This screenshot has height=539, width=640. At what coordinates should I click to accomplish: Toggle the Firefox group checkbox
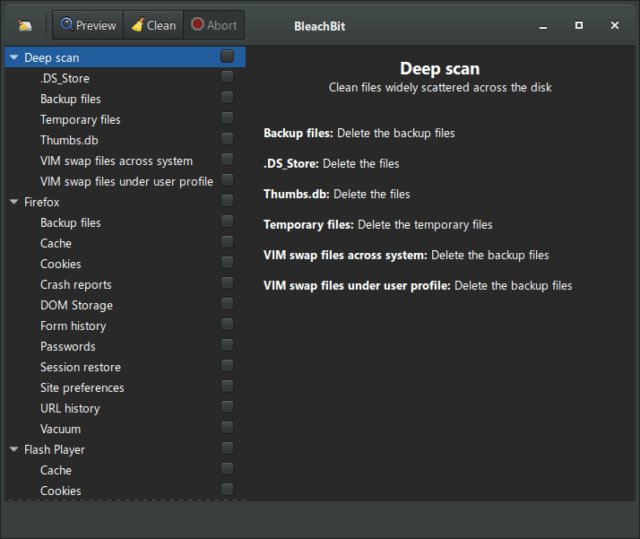click(227, 200)
